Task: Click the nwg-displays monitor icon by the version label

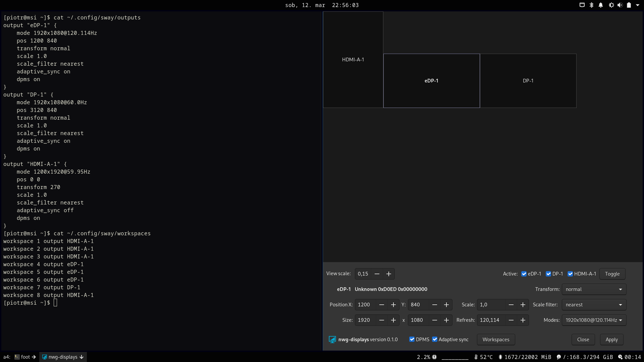Action: [332, 340]
